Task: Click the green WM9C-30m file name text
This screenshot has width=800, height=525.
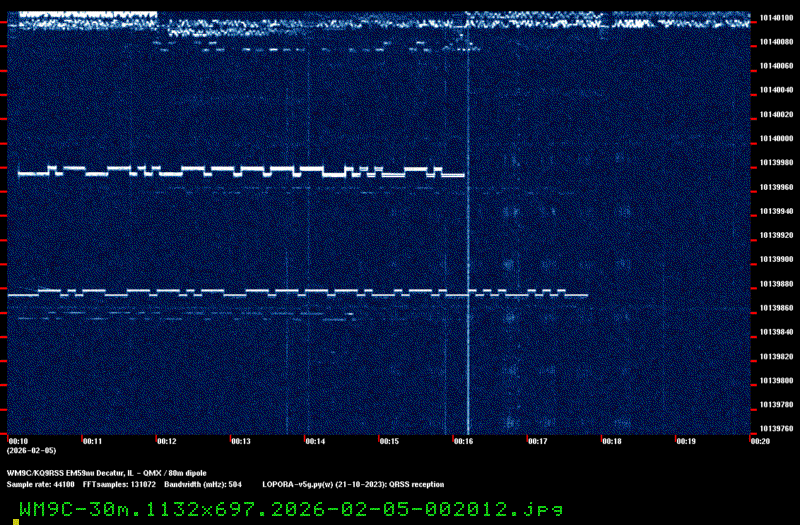Action: [x=291, y=509]
